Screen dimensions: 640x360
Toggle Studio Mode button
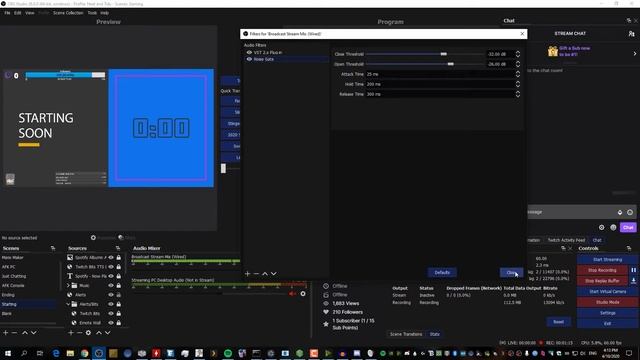607,302
